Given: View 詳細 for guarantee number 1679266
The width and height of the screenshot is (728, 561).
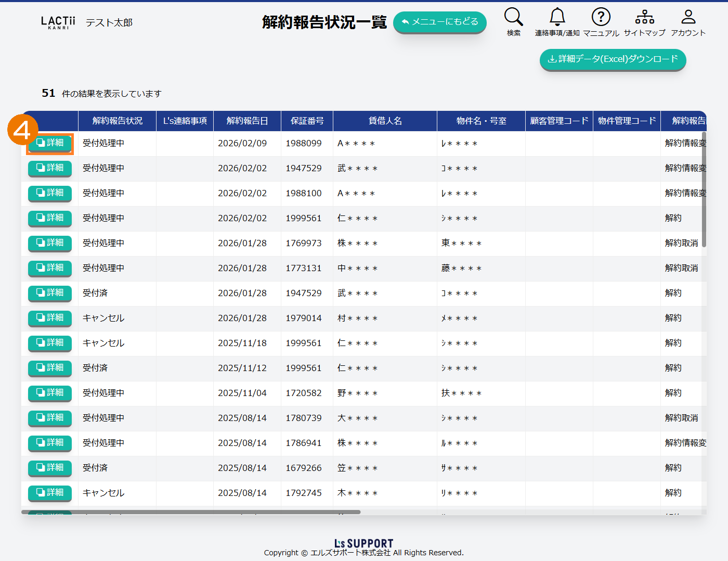Looking at the screenshot, I should pyautogui.click(x=50, y=468).
